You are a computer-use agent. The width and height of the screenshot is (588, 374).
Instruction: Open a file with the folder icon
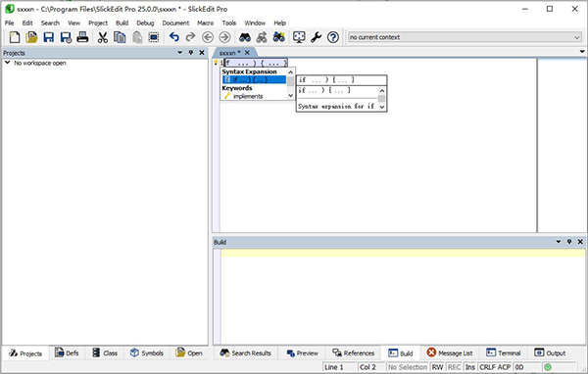tap(31, 37)
